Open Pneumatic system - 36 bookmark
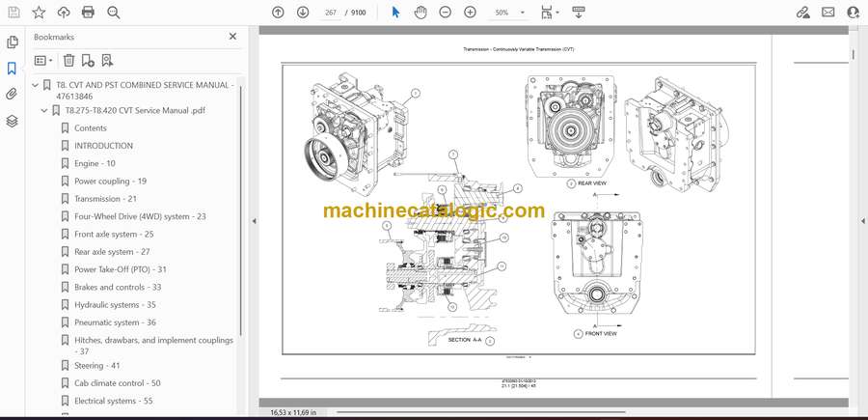 (x=115, y=322)
